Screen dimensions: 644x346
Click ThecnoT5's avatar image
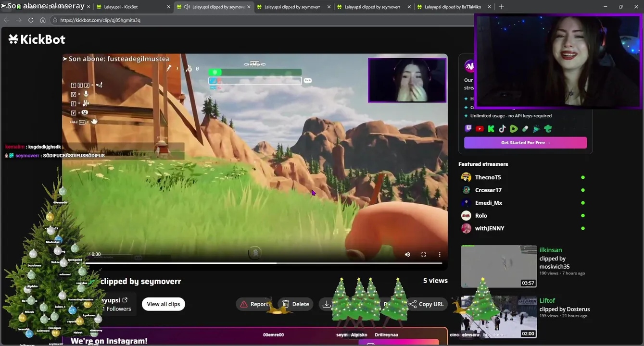point(466,177)
